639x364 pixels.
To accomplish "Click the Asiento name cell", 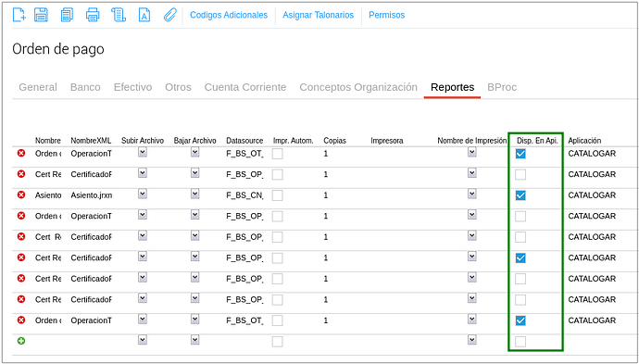I will pyautogui.click(x=48, y=195).
